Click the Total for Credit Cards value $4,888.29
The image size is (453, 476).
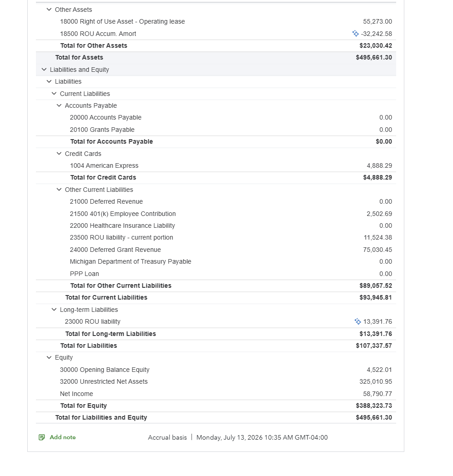(x=377, y=177)
